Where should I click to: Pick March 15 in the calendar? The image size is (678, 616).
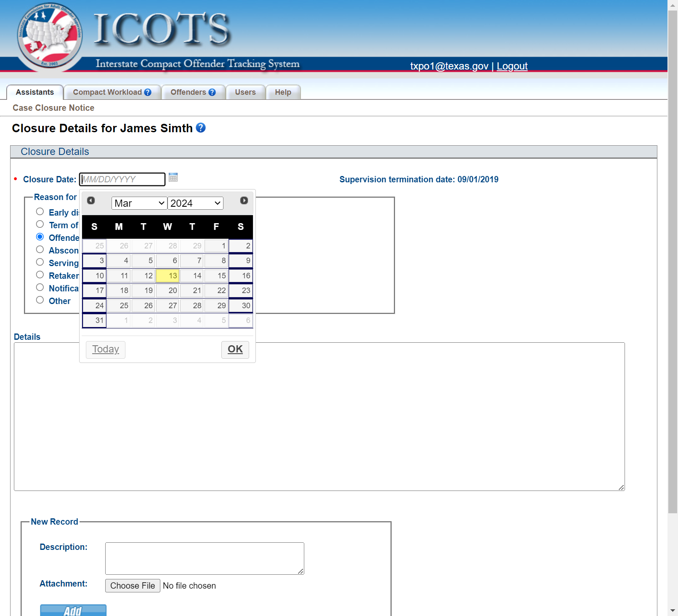[x=217, y=276]
